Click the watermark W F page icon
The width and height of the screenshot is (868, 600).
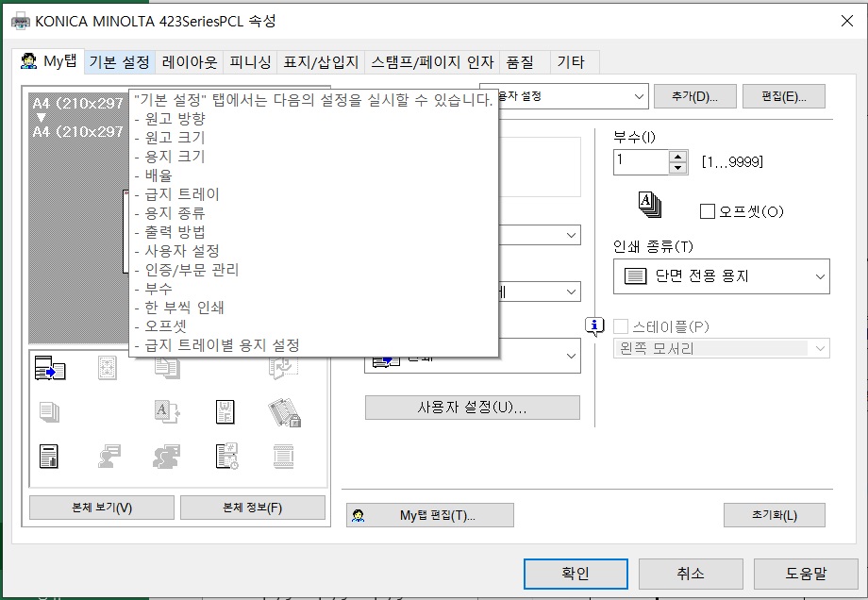coord(225,412)
